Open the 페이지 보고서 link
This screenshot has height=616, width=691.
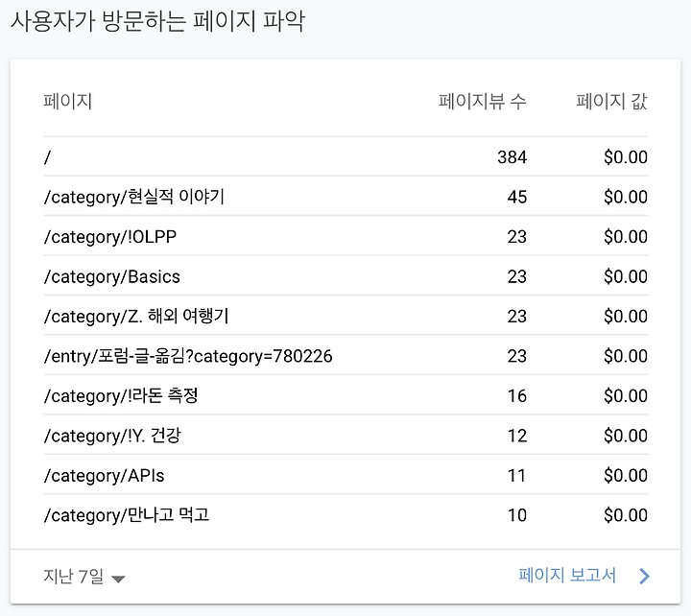pyautogui.click(x=567, y=576)
